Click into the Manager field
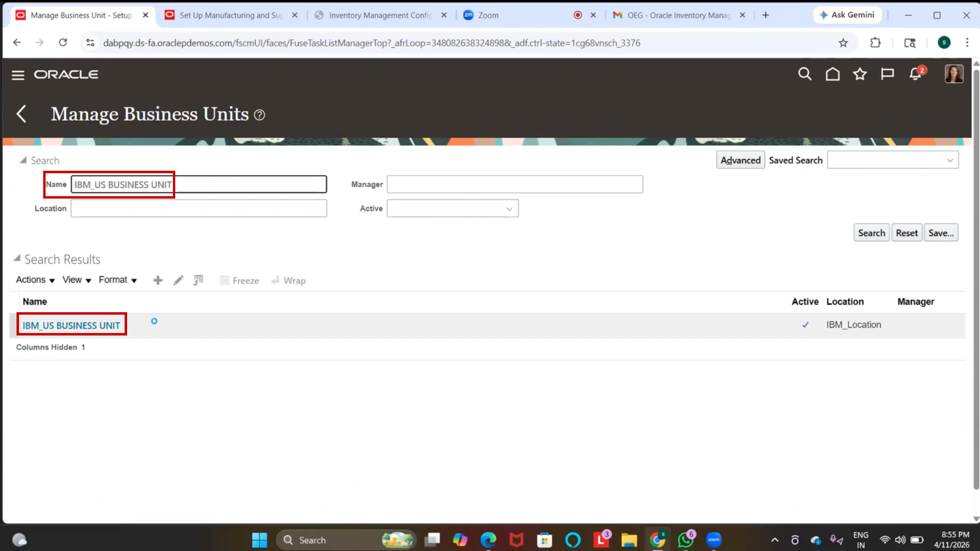 (x=514, y=184)
